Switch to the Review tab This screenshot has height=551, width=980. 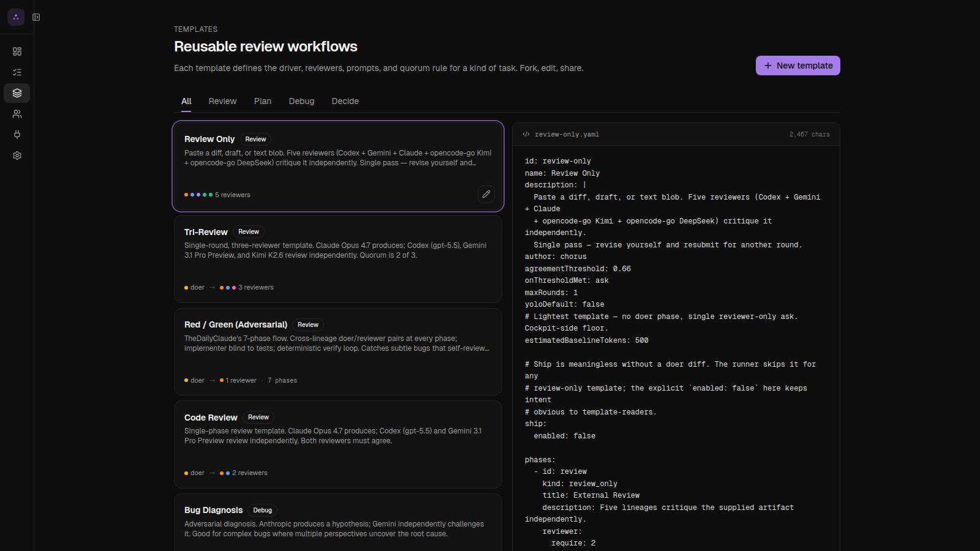(222, 101)
